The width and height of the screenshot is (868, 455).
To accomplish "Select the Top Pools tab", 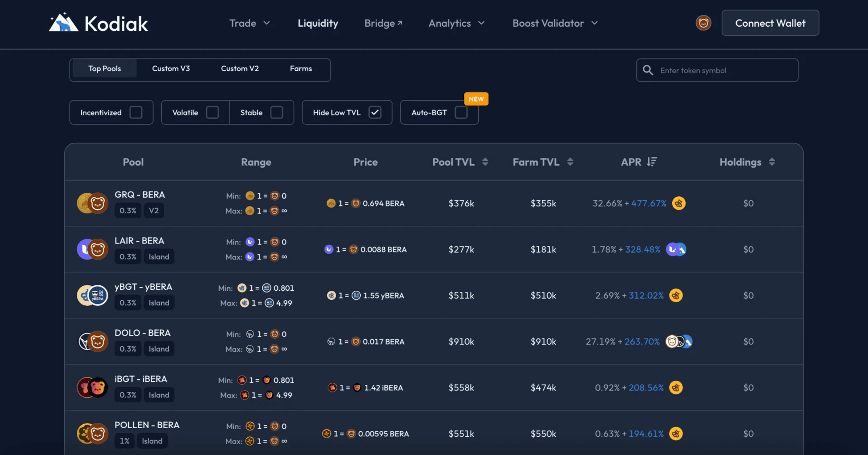I will tap(104, 69).
